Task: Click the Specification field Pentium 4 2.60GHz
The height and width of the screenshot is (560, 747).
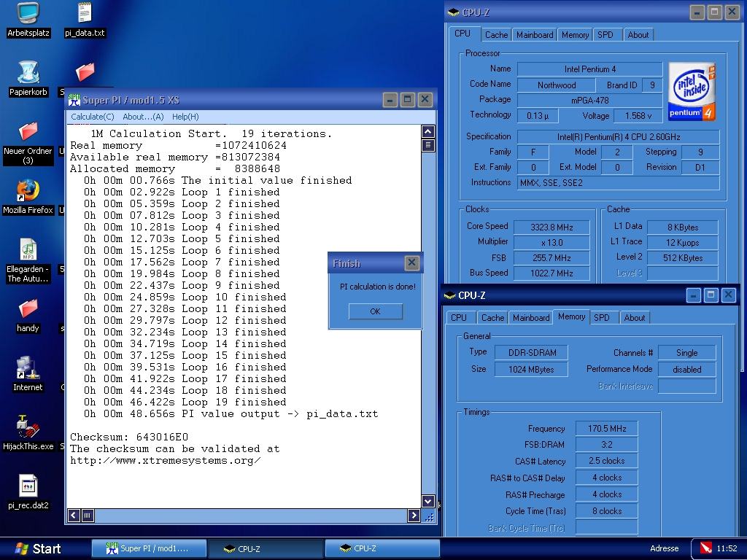Action: (x=619, y=137)
